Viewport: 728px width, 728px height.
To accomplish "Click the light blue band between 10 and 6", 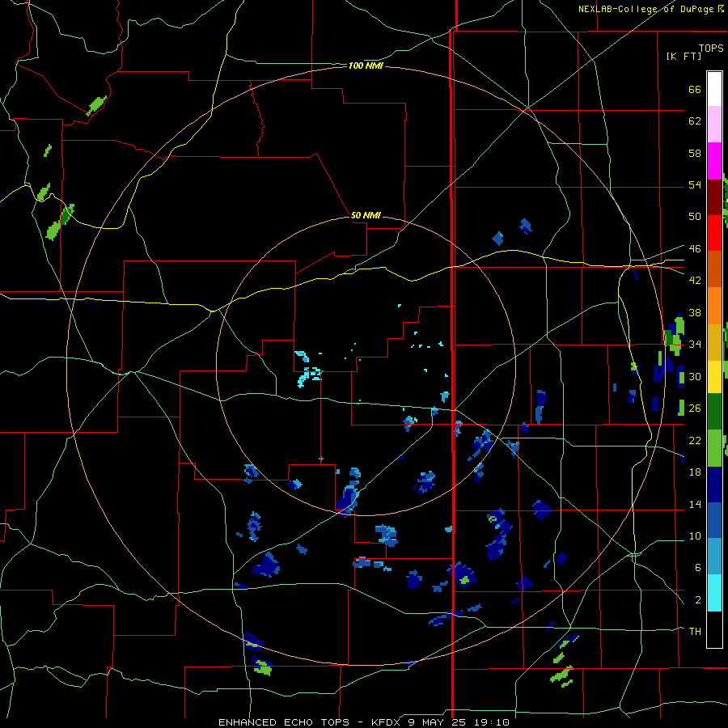I will click(x=714, y=557).
